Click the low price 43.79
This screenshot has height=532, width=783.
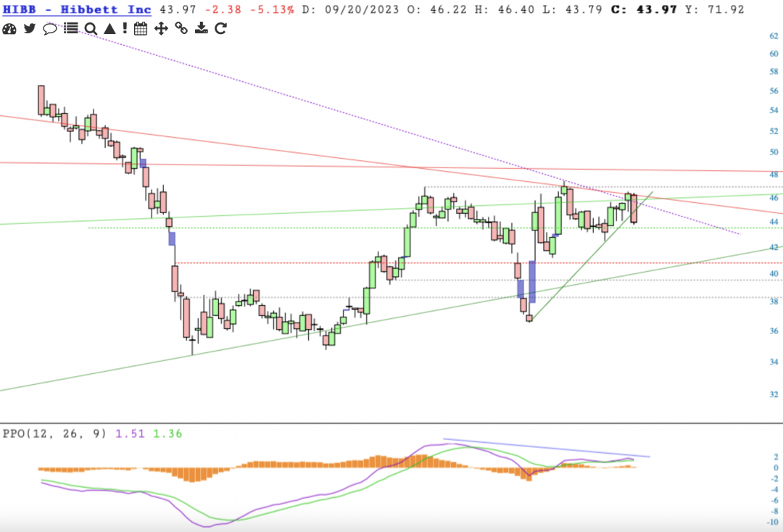584,9
